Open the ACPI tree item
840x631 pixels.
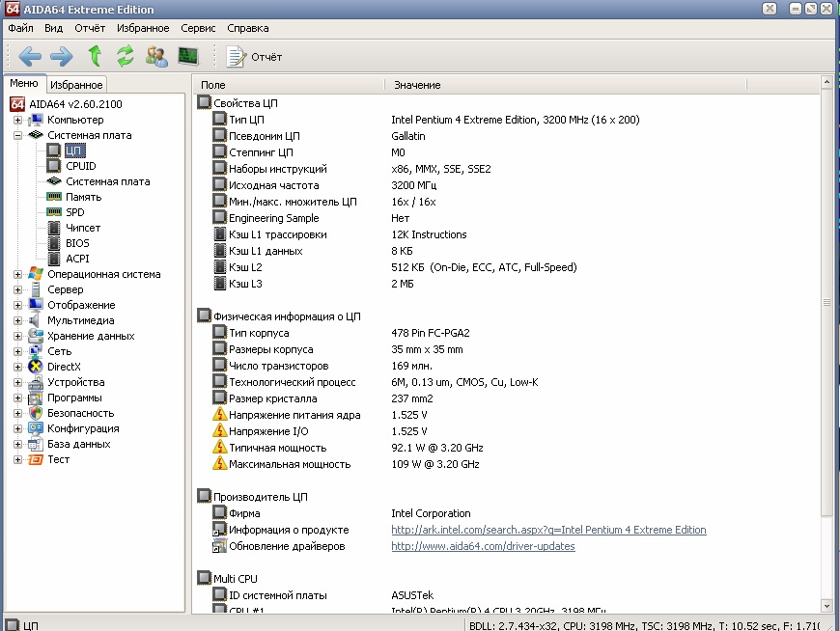pyautogui.click(x=77, y=259)
